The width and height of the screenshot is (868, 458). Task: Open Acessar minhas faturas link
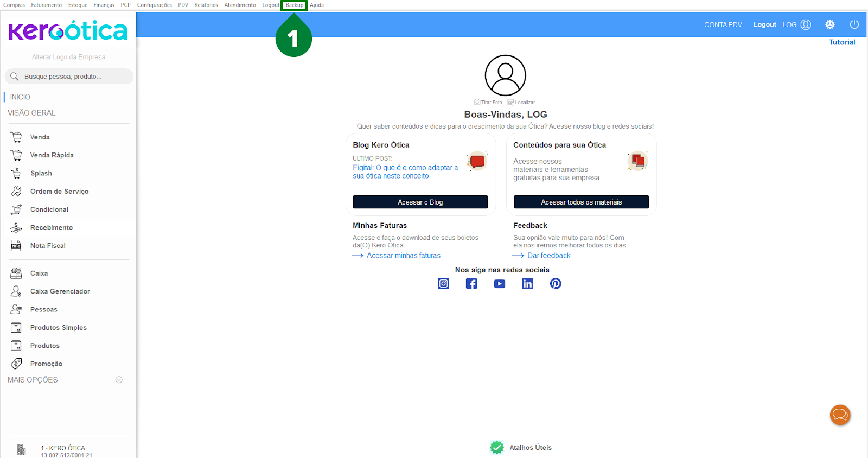pyautogui.click(x=404, y=256)
